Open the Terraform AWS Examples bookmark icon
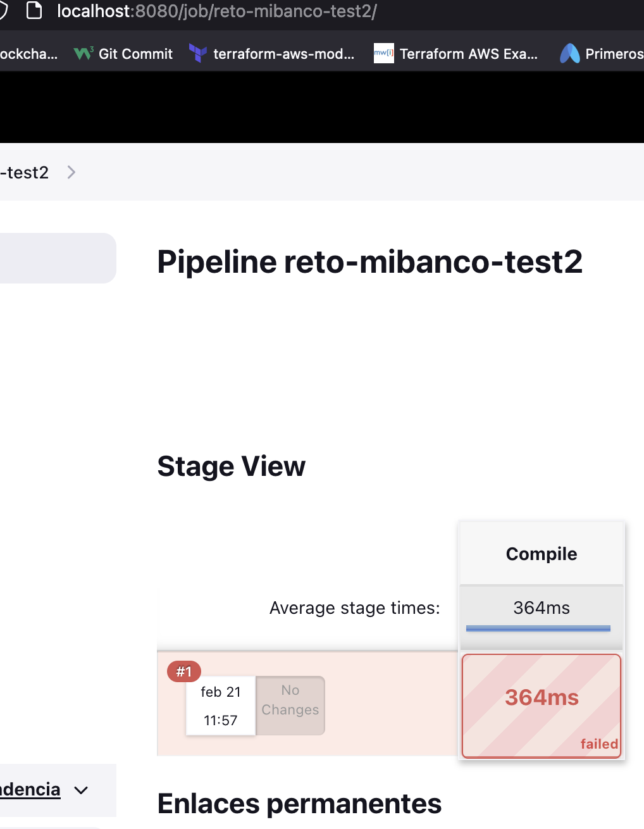Screen dimensions: 644x829 point(384,53)
